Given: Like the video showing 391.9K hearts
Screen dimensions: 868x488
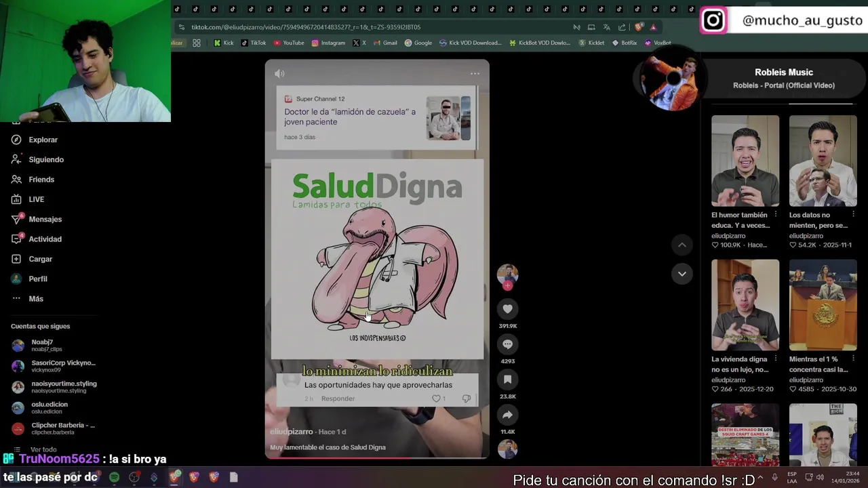Looking at the screenshot, I should 507,309.
